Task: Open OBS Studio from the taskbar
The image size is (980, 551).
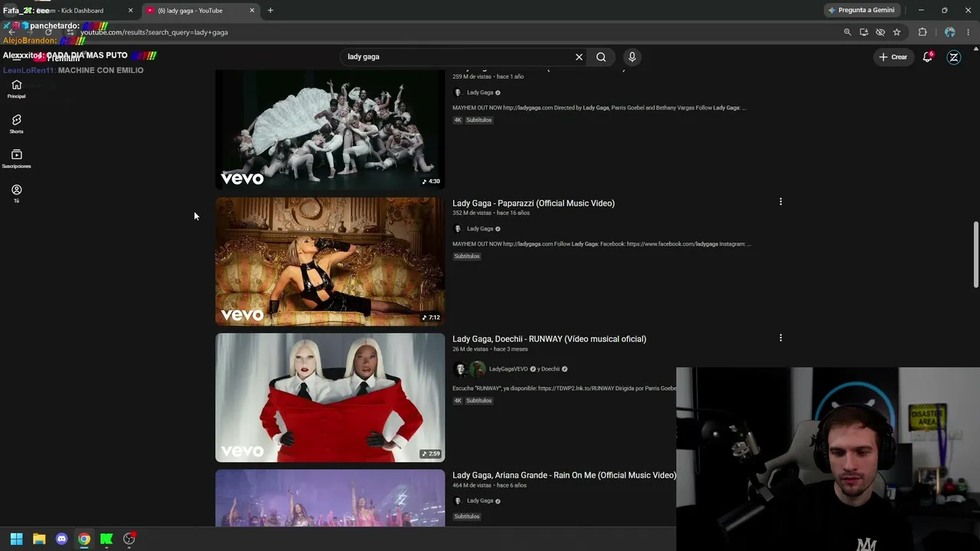Action: click(x=129, y=539)
